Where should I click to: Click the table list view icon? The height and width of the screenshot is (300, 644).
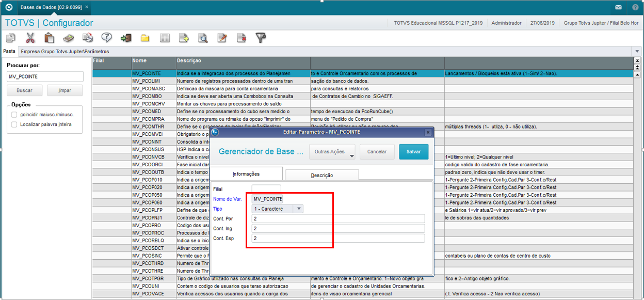165,38
